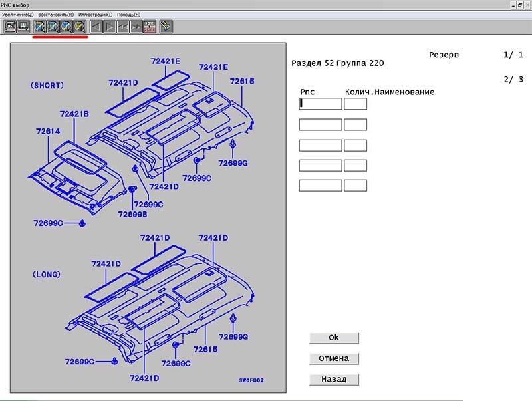Click the first blue magnifier zoom icon
This screenshot has width=532, height=401.
(x=39, y=27)
